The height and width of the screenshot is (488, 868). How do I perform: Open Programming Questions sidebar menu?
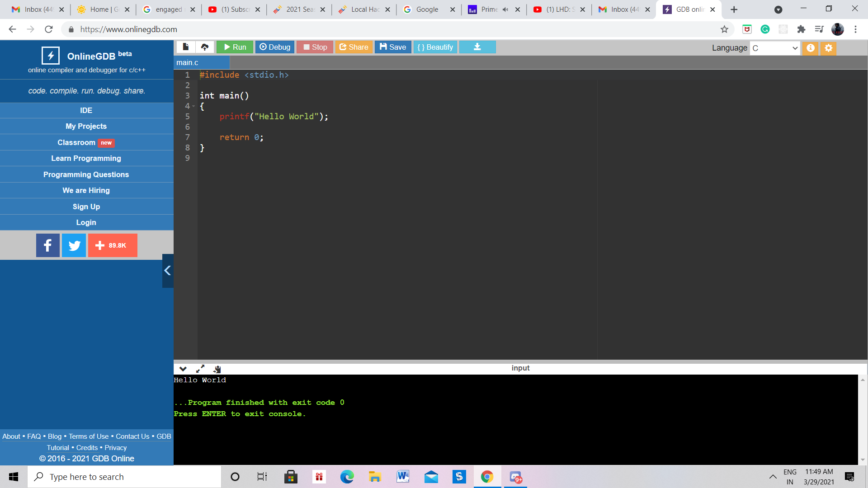(x=86, y=174)
